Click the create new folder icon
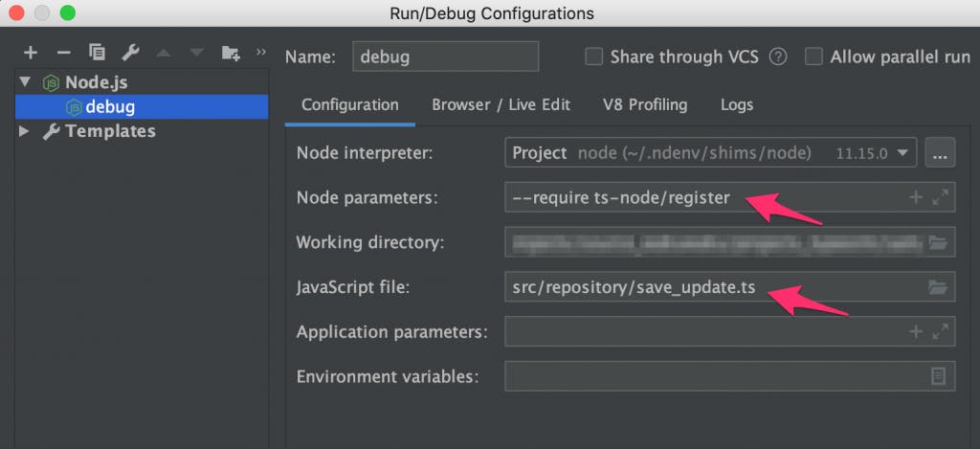The width and height of the screenshot is (980, 449). coord(230,53)
